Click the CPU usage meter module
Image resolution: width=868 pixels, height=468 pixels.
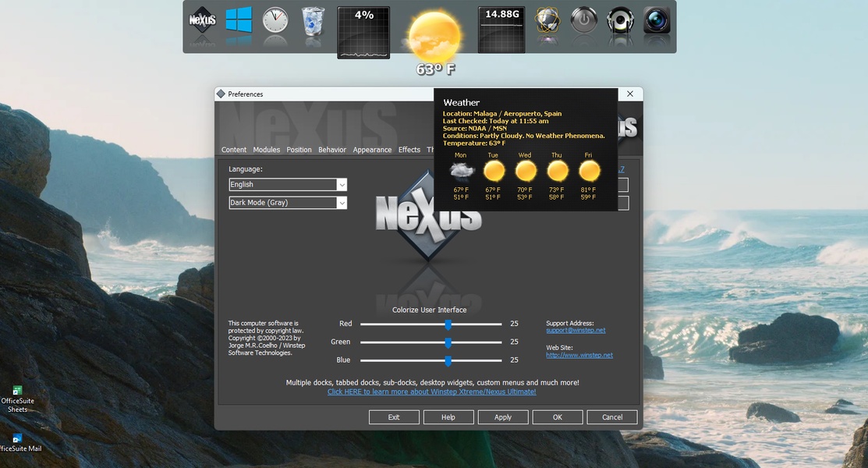coord(363,33)
